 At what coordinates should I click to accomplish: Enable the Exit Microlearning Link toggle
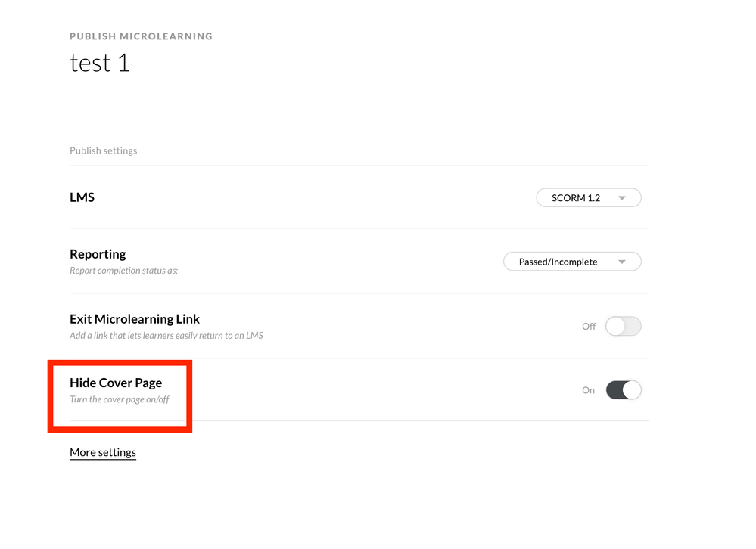click(x=623, y=326)
